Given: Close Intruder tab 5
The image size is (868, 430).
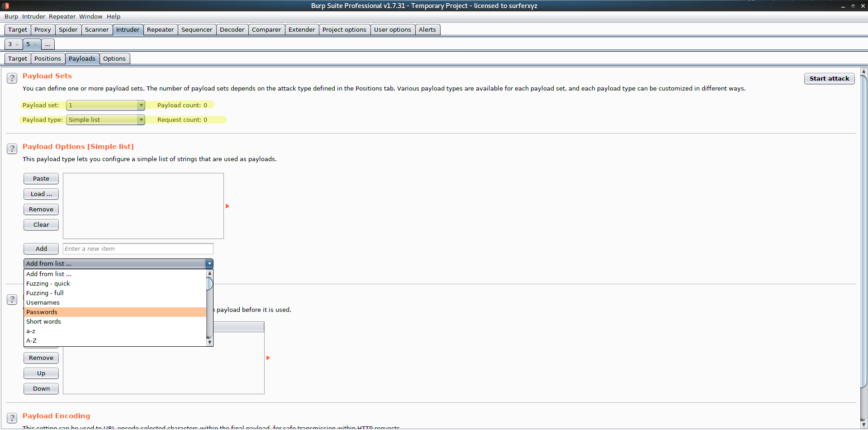Looking at the screenshot, I should tap(35, 44).
